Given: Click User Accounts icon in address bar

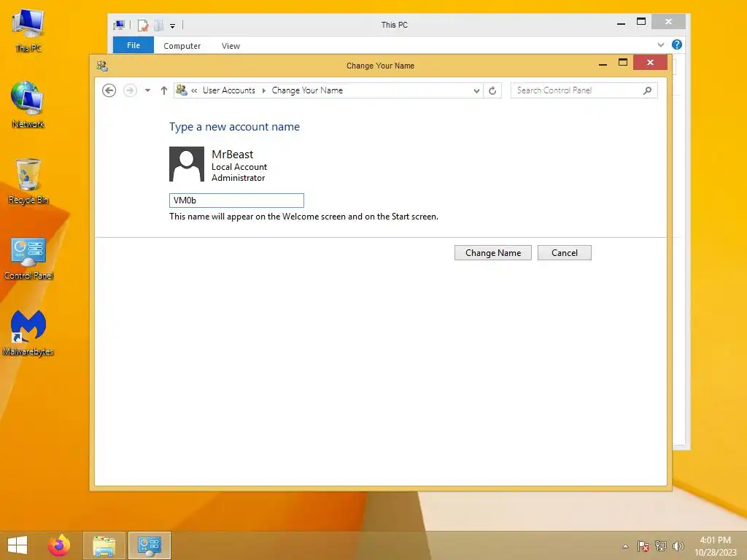Looking at the screenshot, I should point(182,90).
